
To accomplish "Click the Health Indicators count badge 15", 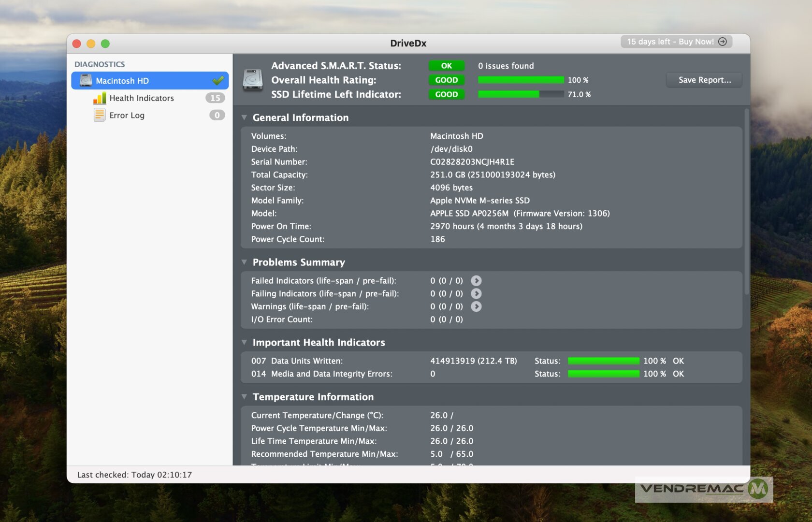I will point(215,98).
